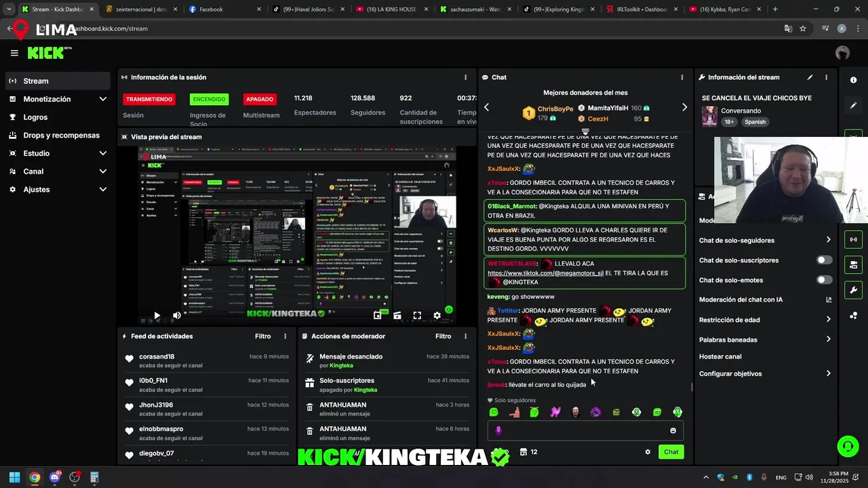The image size is (868, 488).
Task: Open session info three-dot options
Action: click(x=465, y=77)
